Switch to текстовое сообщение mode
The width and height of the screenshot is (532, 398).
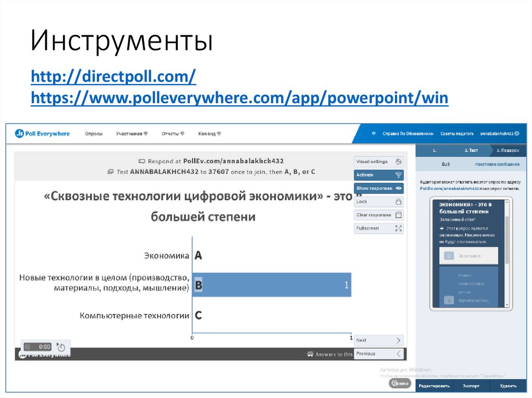tap(497, 164)
